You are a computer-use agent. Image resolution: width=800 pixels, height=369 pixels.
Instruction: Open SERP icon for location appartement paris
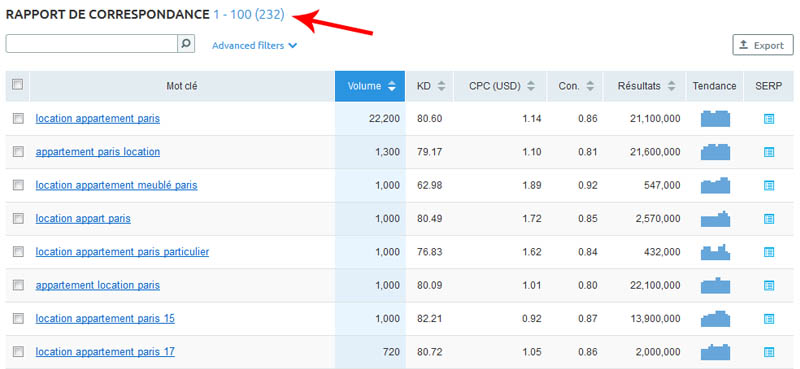click(x=769, y=119)
